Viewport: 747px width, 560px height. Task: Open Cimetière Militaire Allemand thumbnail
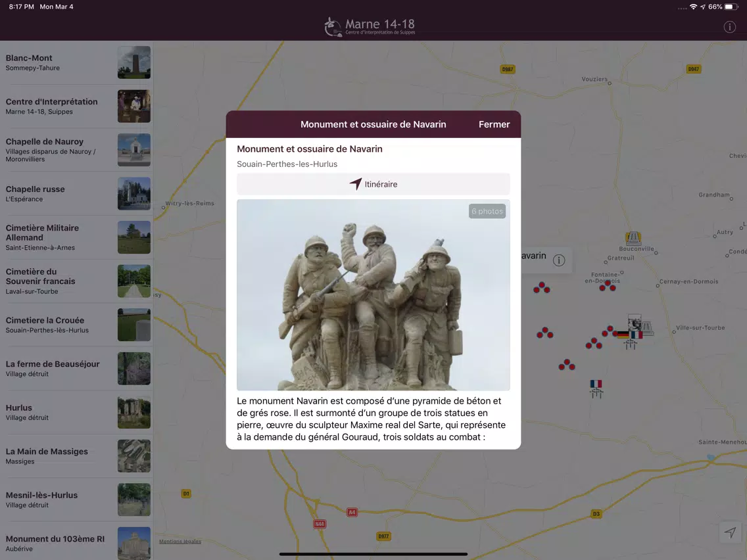pyautogui.click(x=134, y=237)
